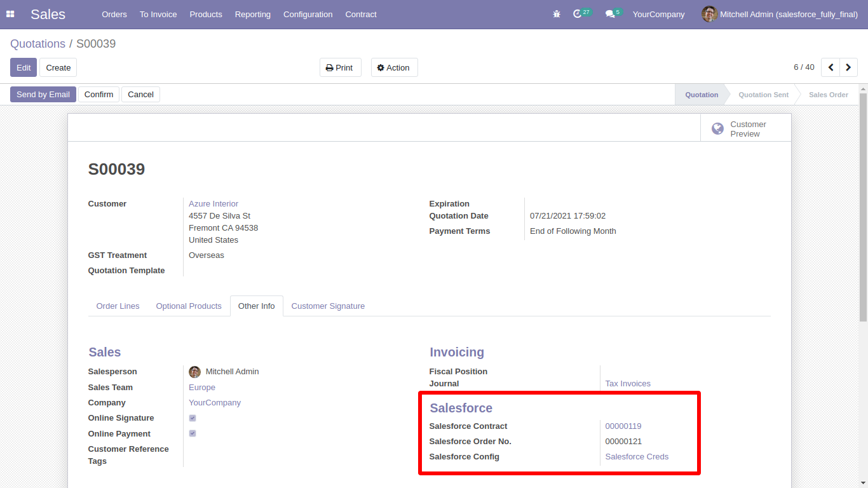Open the Customer Preview button

[x=746, y=128]
